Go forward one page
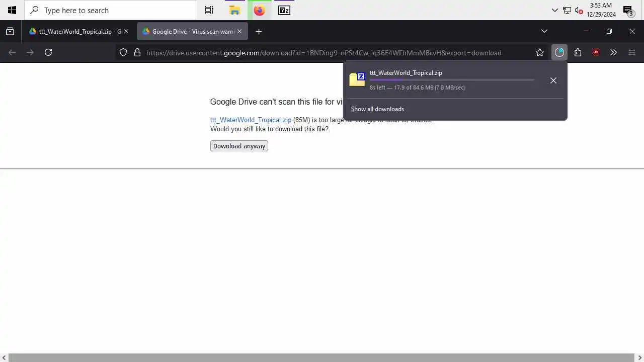644x362 pixels. pos(30,52)
